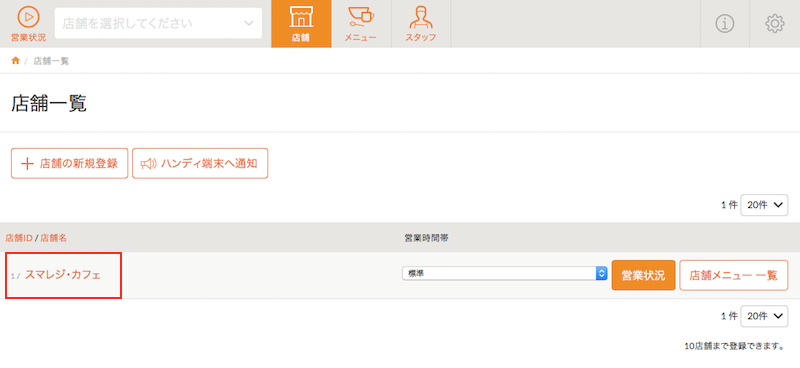The height and width of the screenshot is (368, 800).
Task: Switch to the 店舗 tab
Action: pos(301,24)
